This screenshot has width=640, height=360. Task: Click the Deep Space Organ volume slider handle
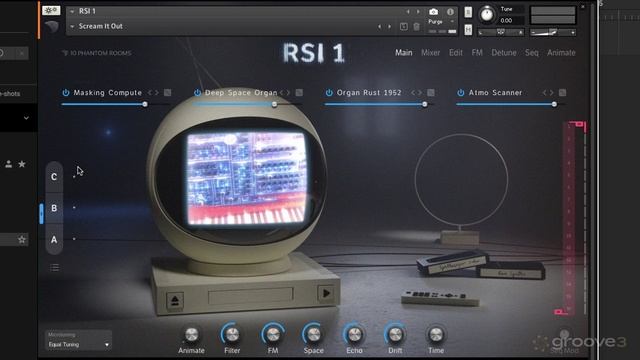(x=274, y=104)
